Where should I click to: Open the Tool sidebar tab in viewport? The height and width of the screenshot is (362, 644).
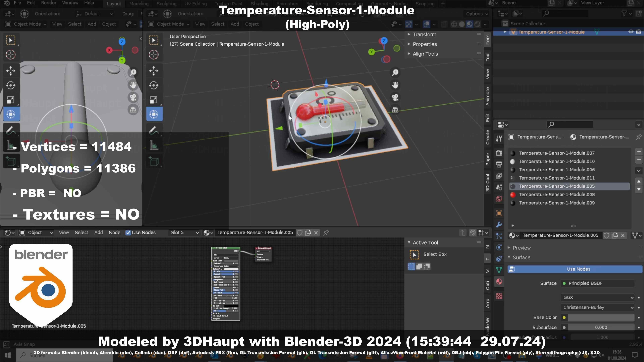tap(488, 57)
